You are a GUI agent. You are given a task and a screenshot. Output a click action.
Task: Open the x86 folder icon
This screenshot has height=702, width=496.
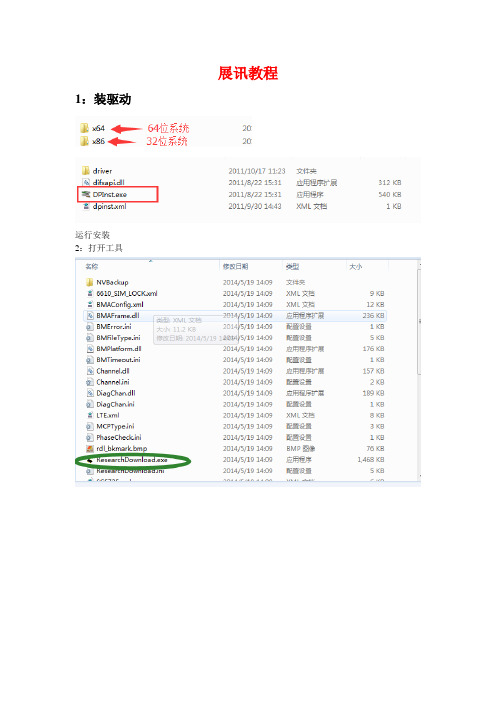coord(84,141)
